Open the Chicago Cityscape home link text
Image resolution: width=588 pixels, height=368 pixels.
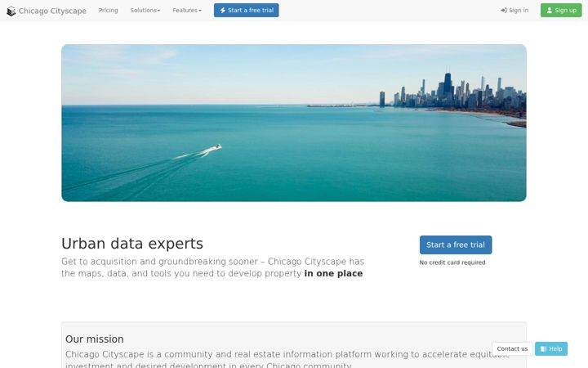[52, 11]
